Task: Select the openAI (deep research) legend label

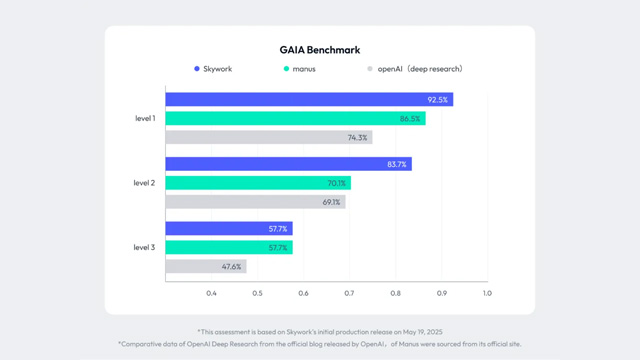Action: [420, 69]
